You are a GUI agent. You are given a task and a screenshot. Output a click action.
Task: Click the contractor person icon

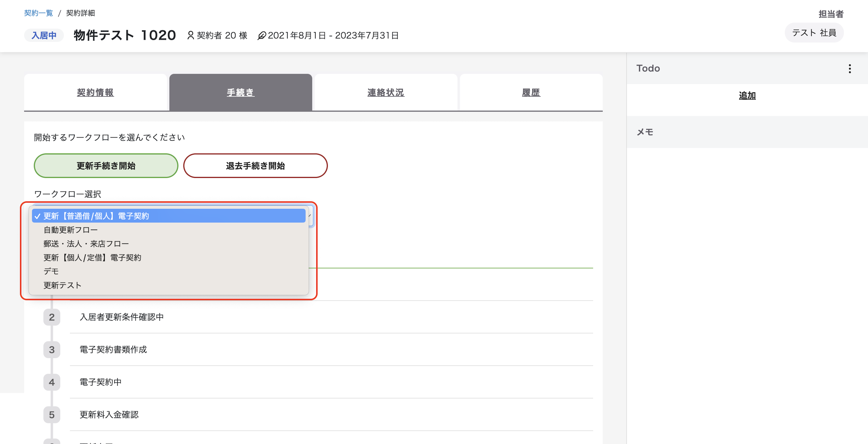pos(190,35)
